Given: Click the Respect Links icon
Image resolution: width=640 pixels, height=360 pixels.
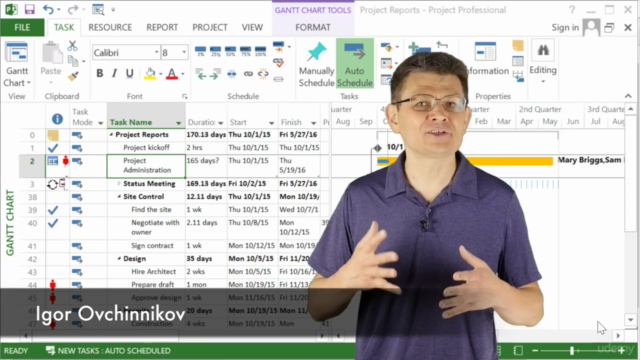Looking at the screenshot, I should (x=278, y=62).
